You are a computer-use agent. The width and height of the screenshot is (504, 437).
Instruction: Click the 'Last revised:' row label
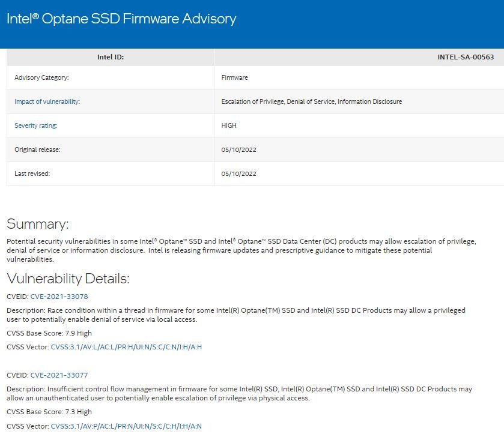pyautogui.click(x=32, y=173)
